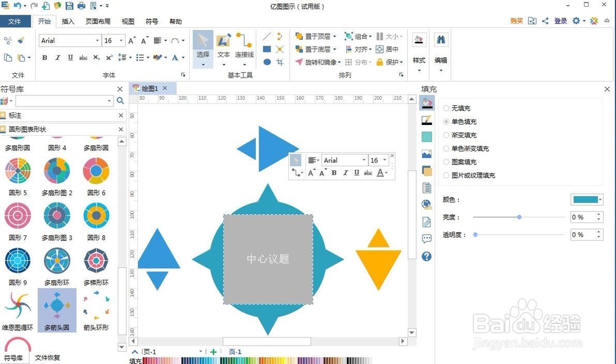Expand 旋转和镜像 dropdown
The image size is (616, 364).
point(339,62)
